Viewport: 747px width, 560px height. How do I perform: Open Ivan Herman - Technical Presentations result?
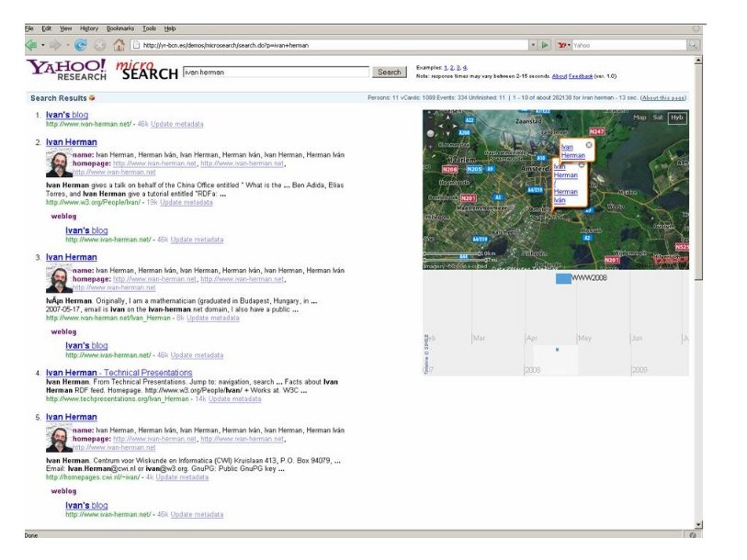tap(119, 373)
